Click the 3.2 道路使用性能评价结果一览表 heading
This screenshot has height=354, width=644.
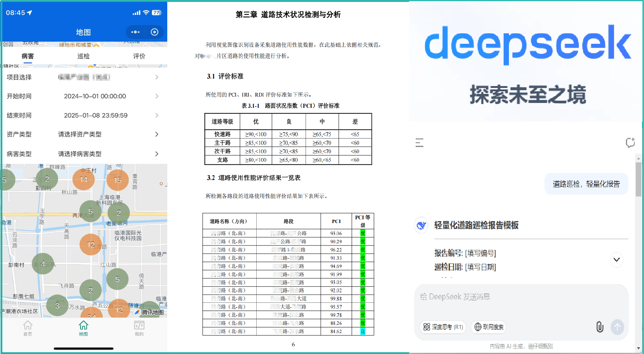tap(254, 178)
